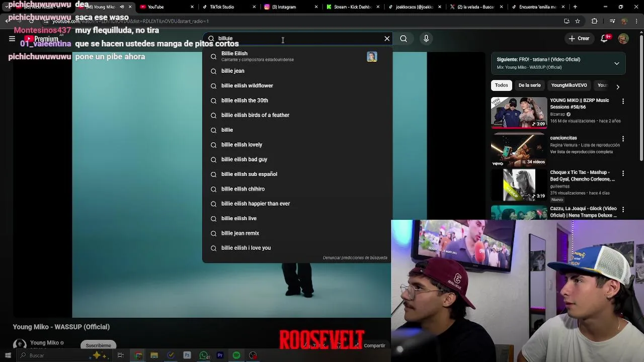Screen dimensions: 644x362
Task: Open options for Cazzu Glock video
Action: coord(623,210)
